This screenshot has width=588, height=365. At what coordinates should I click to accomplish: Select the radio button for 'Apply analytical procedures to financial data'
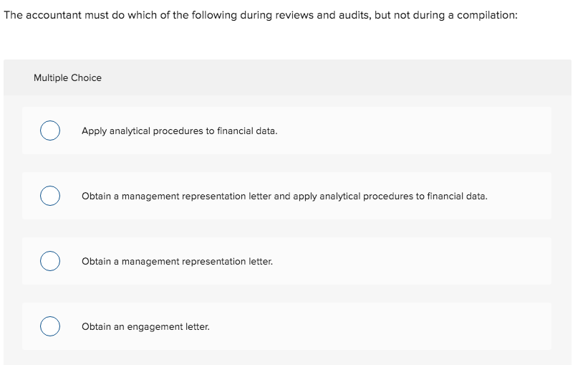(50, 131)
